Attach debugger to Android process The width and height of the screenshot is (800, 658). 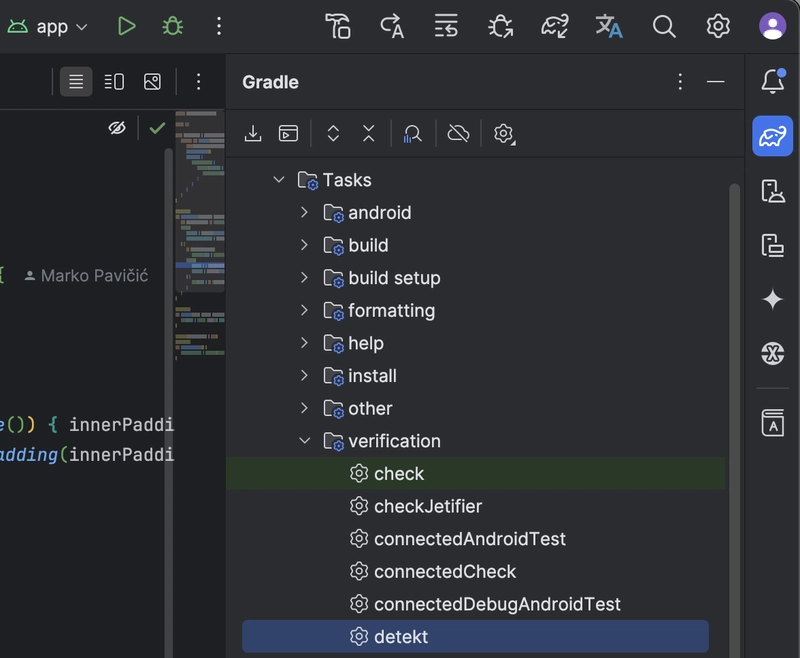point(501,26)
